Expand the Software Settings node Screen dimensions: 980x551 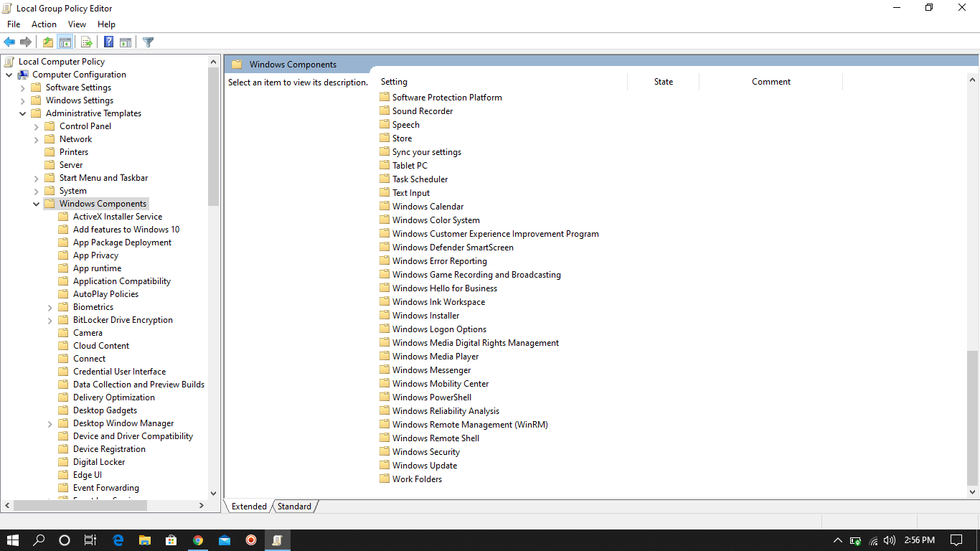(x=22, y=88)
